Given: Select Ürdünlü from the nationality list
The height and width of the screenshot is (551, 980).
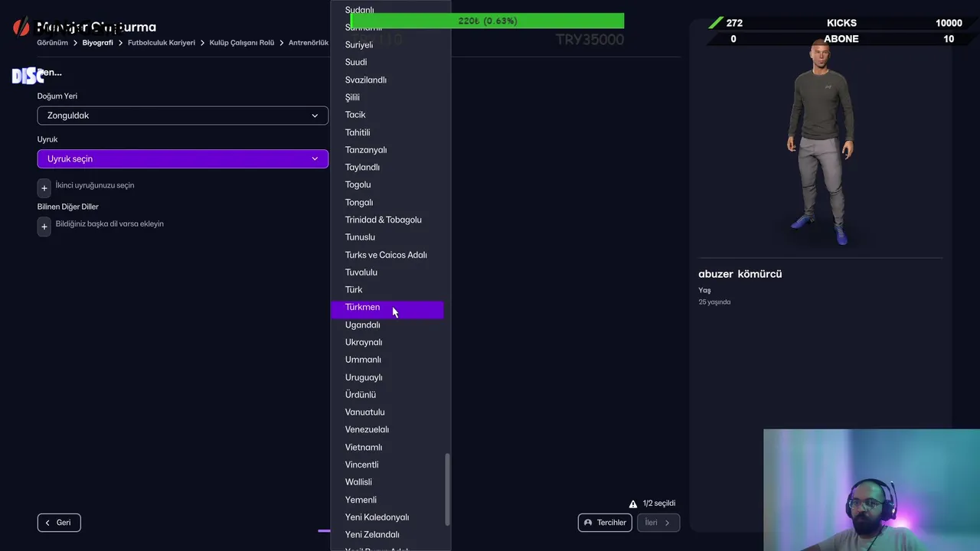Looking at the screenshot, I should pyautogui.click(x=387, y=395).
